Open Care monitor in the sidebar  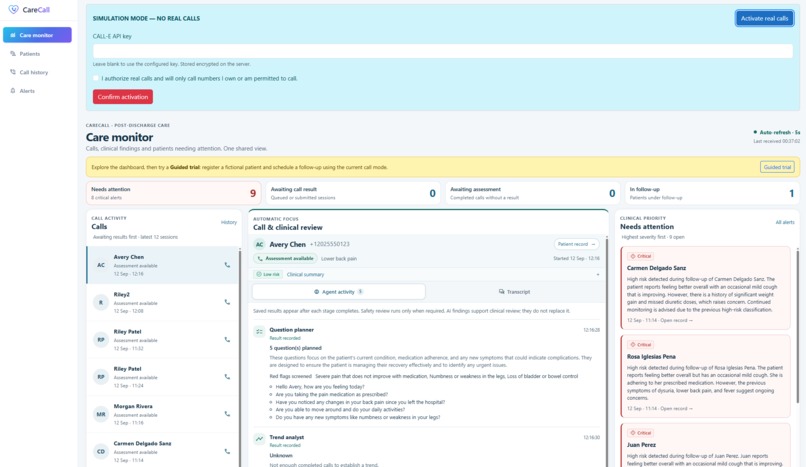coord(37,35)
